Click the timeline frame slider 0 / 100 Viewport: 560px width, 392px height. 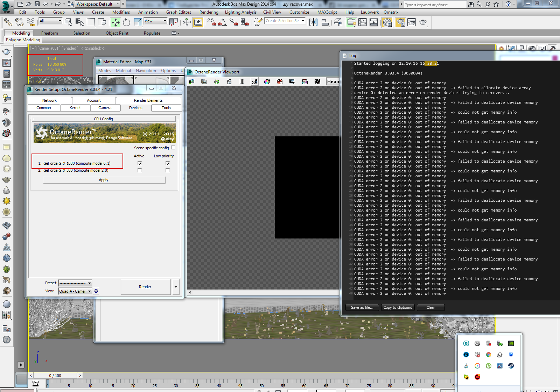point(55,376)
